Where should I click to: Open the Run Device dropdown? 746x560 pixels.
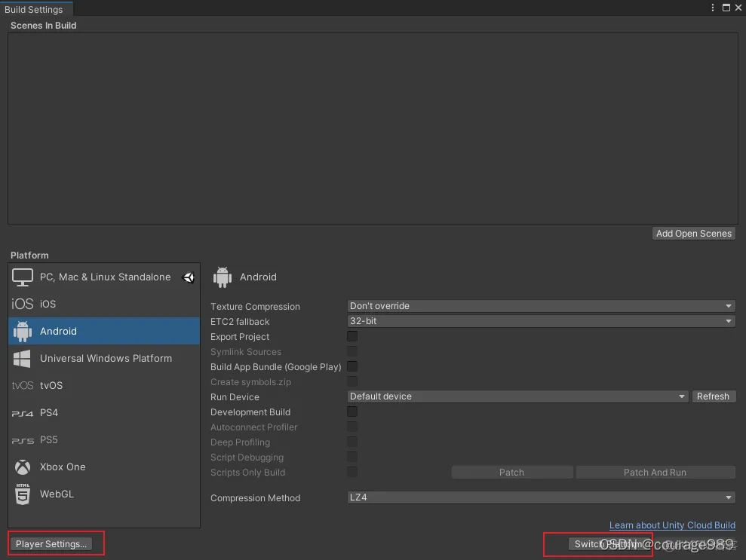517,396
